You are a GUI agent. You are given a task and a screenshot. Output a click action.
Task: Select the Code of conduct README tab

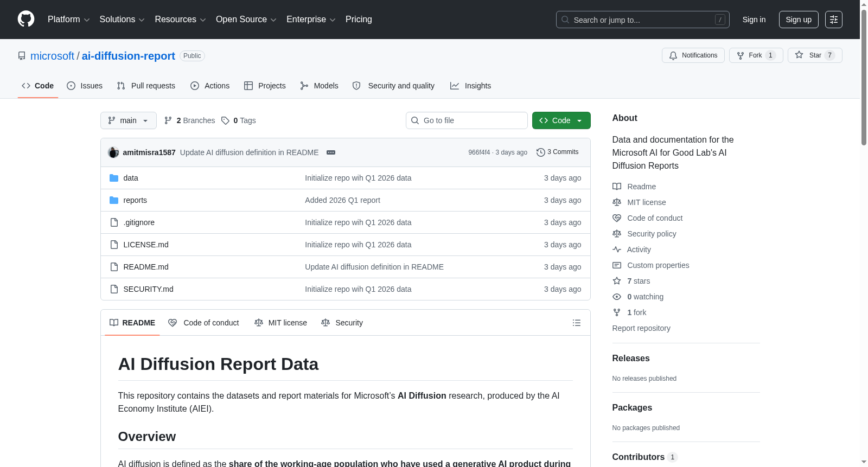pos(203,323)
